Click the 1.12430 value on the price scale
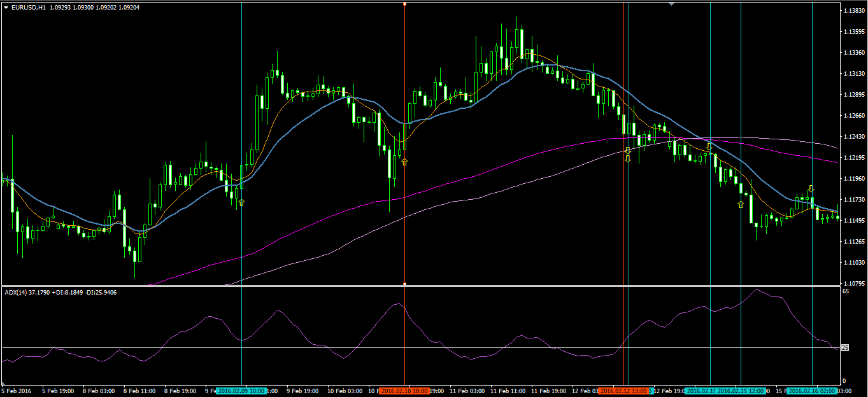Screen dimensions: 868x397 pos(853,137)
